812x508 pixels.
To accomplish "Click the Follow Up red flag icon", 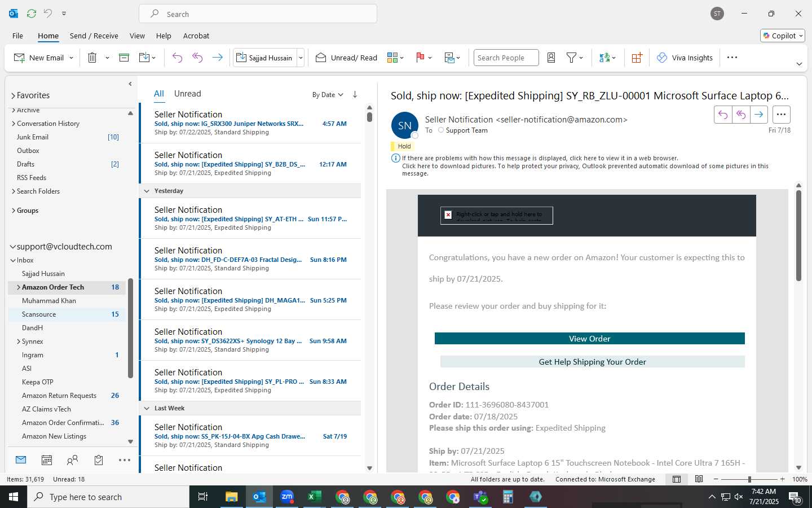I will click(x=420, y=58).
